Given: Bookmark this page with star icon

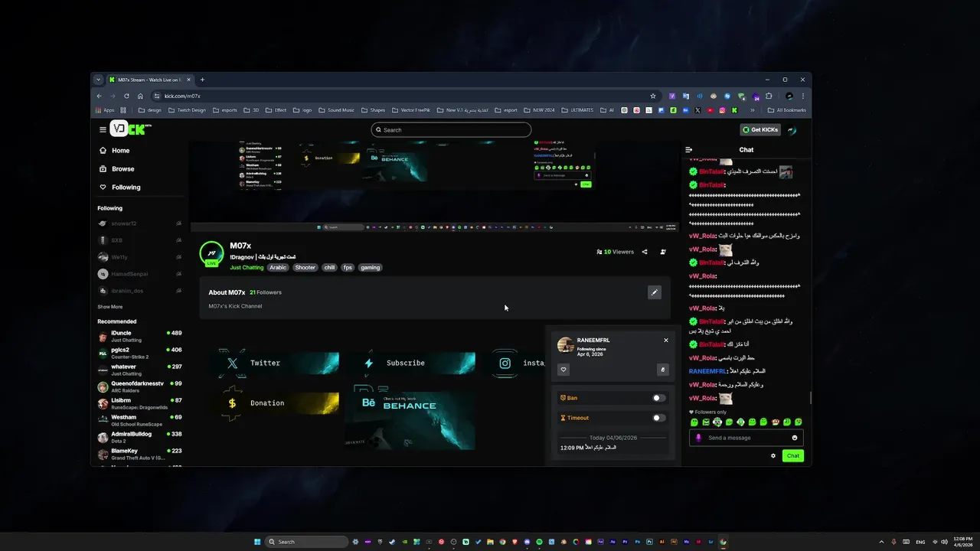Looking at the screenshot, I should click(653, 96).
